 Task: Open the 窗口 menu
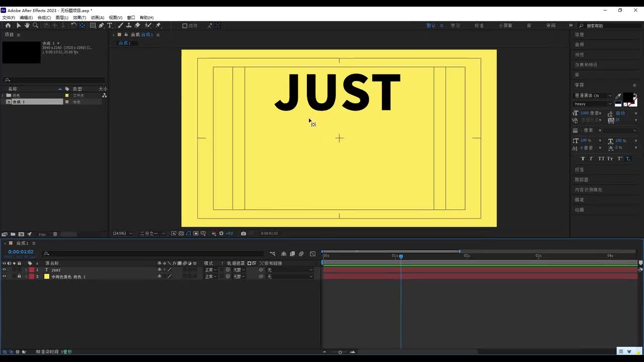pyautogui.click(x=131, y=18)
